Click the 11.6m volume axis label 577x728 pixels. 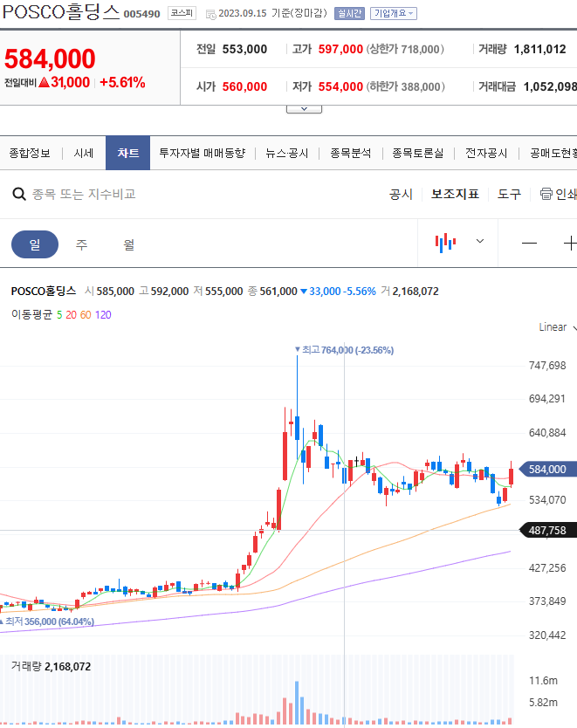click(x=543, y=681)
